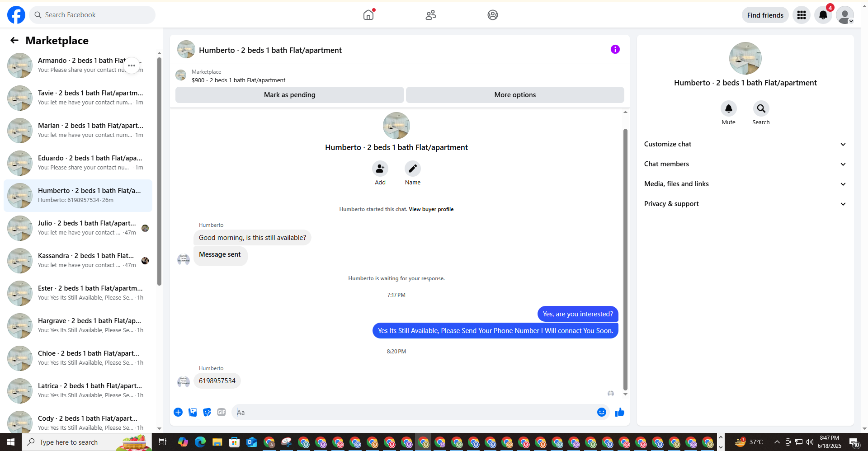Open Armando's conversation
This screenshot has height=451, width=868.
click(78, 66)
